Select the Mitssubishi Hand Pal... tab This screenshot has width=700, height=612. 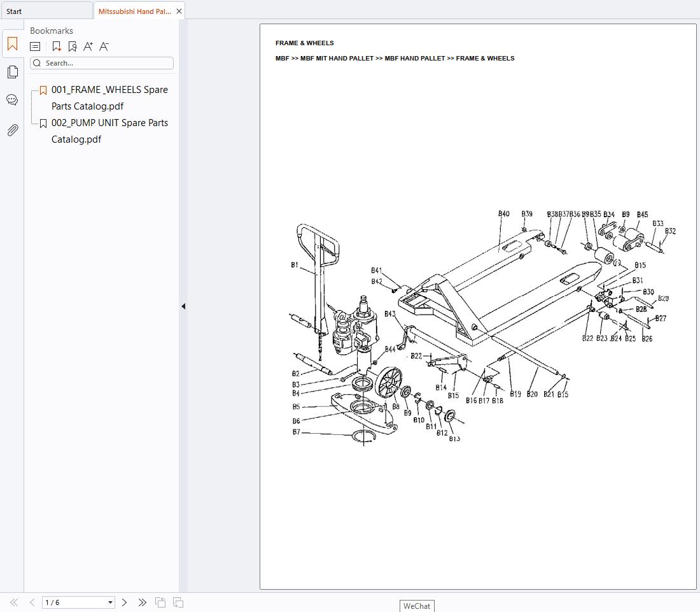point(134,11)
